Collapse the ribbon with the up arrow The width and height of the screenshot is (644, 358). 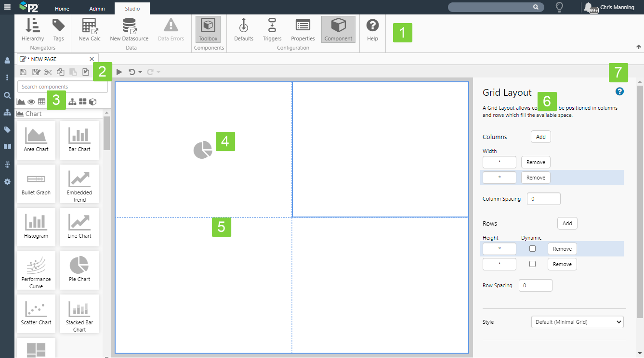(639, 47)
